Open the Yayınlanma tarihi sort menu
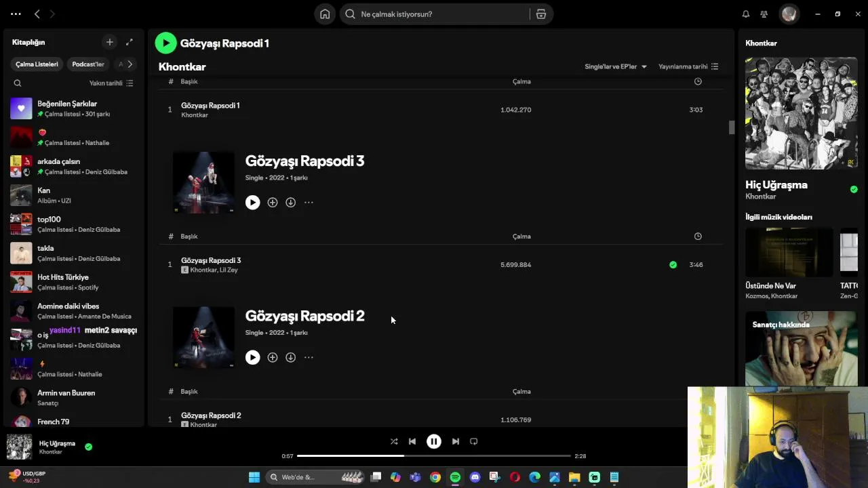 tap(688, 66)
